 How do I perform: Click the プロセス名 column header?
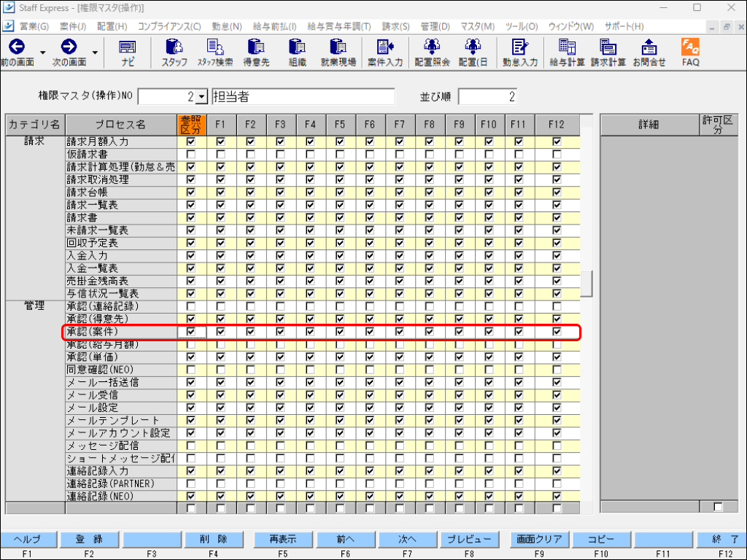coord(120,125)
